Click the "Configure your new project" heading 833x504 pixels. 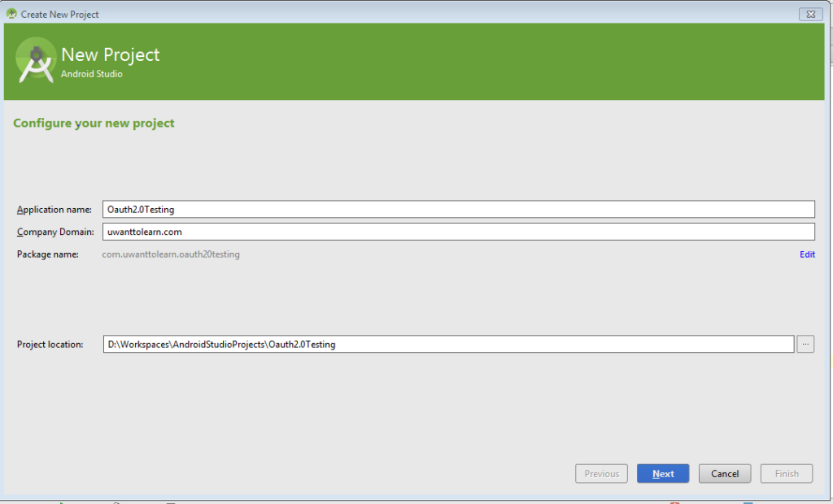pyautogui.click(x=93, y=123)
